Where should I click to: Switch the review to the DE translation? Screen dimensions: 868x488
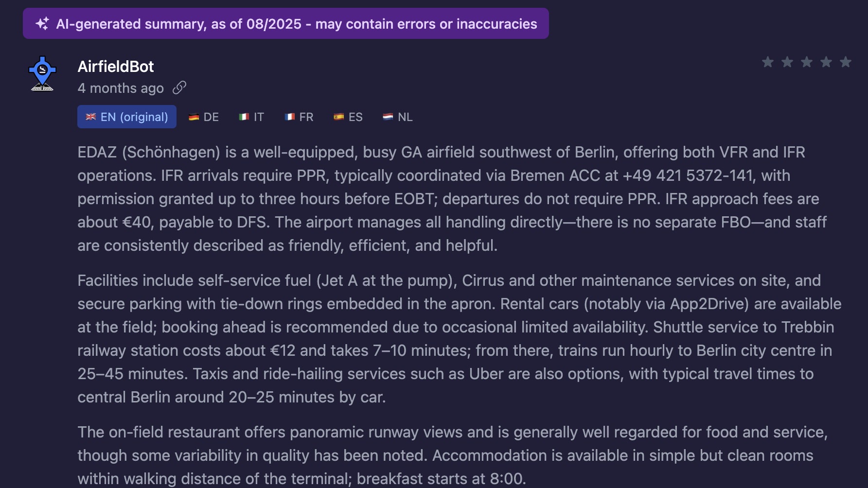click(204, 117)
